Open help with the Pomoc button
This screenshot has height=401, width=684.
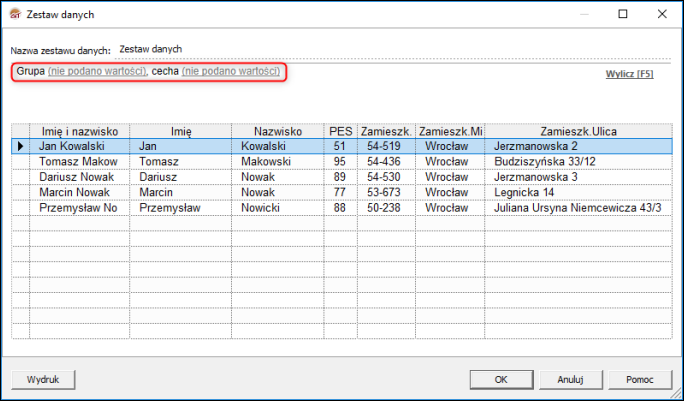click(639, 379)
